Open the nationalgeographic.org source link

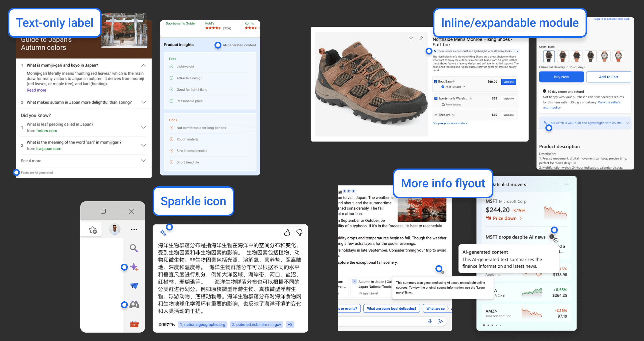pos(202,324)
